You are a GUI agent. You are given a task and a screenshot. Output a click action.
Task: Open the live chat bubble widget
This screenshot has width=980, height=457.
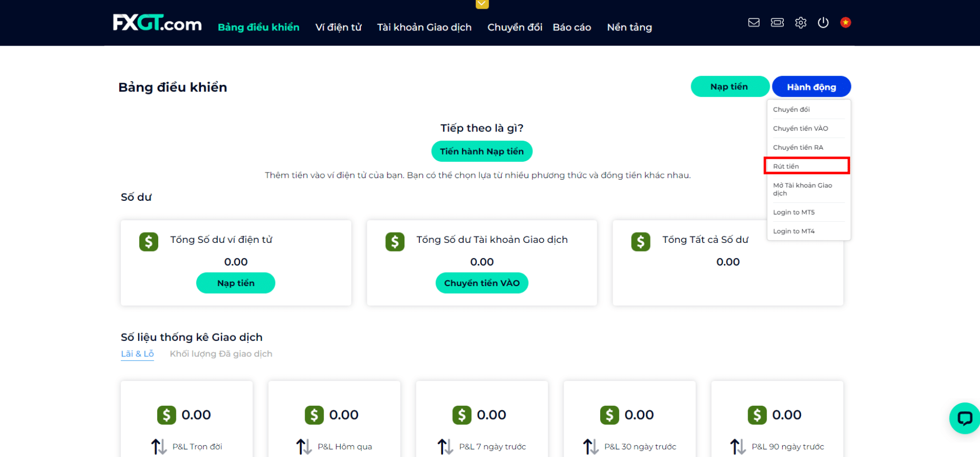click(x=964, y=418)
